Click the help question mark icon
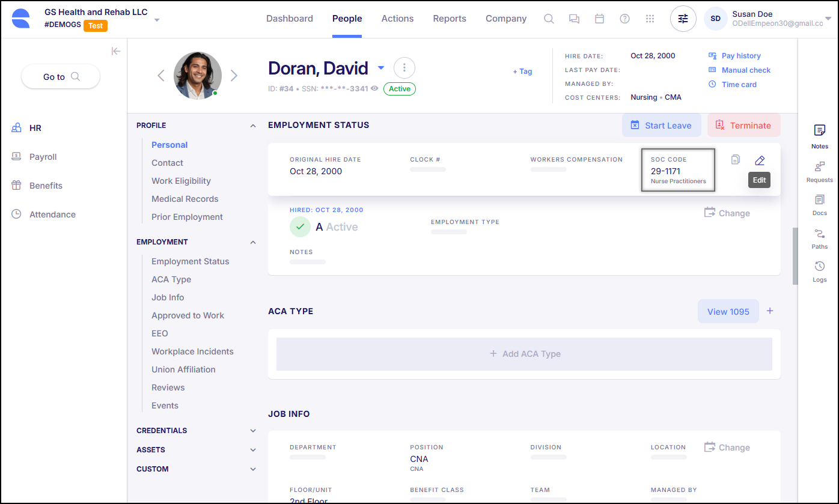 pyautogui.click(x=624, y=19)
